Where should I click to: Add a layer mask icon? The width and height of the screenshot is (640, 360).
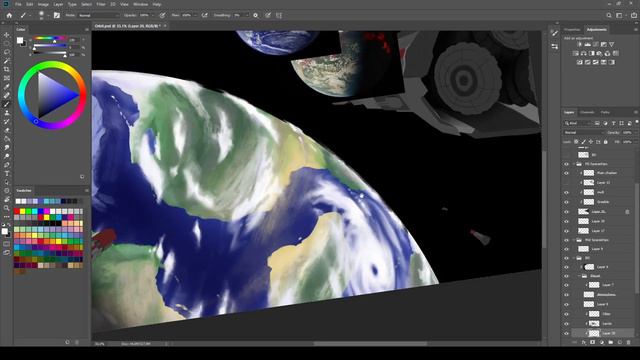tap(593, 342)
